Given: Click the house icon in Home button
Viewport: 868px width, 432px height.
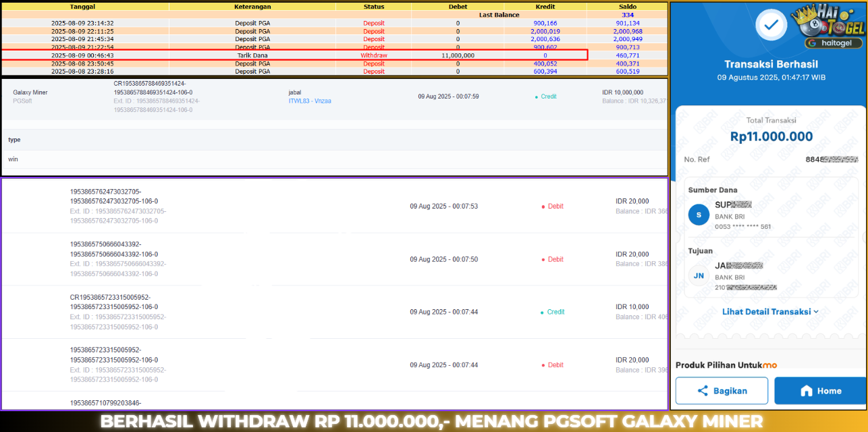Looking at the screenshot, I should tap(806, 391).
